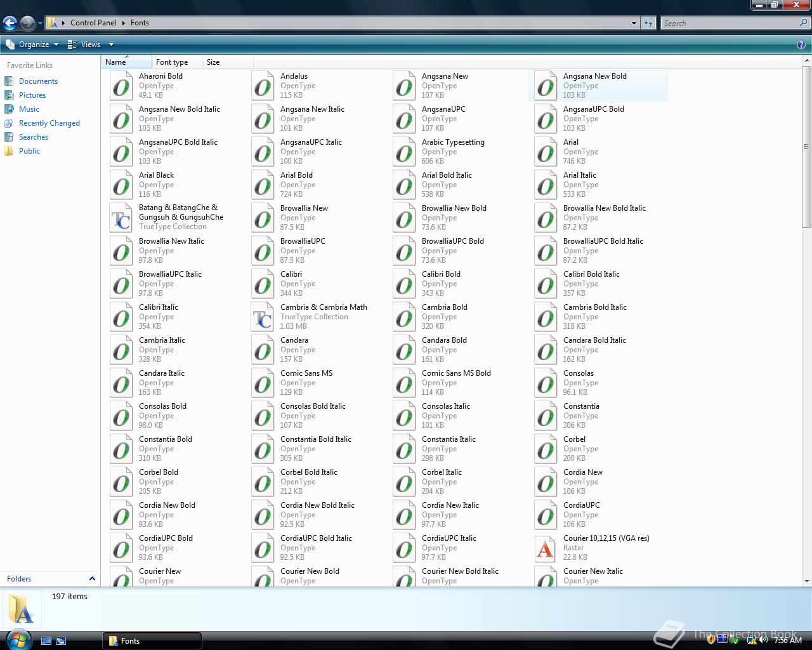The height and width of the screenshot is (650, 812).
Task: Open the recent pages dropdown arrow
Action: [40, 23]
